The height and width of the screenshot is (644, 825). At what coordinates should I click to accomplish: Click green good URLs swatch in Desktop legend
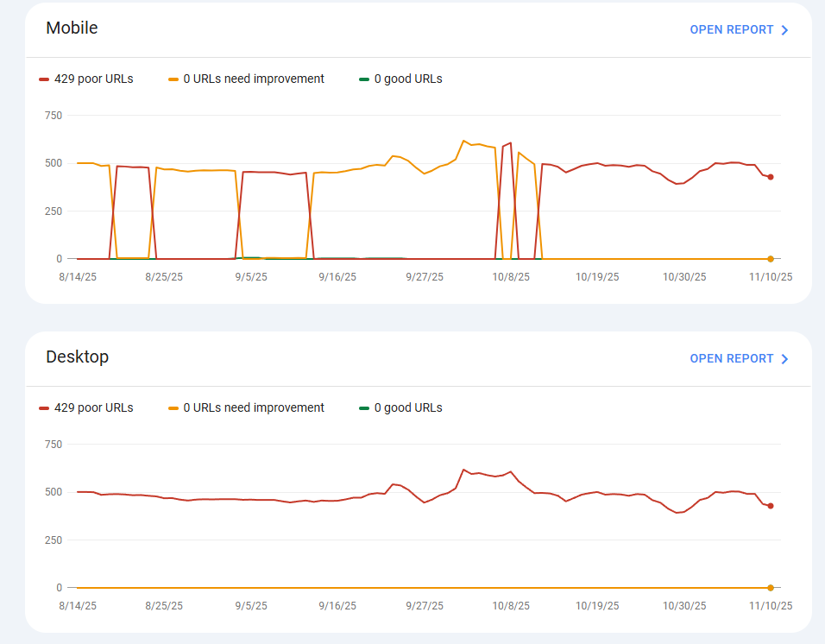[x=364, y=408]
